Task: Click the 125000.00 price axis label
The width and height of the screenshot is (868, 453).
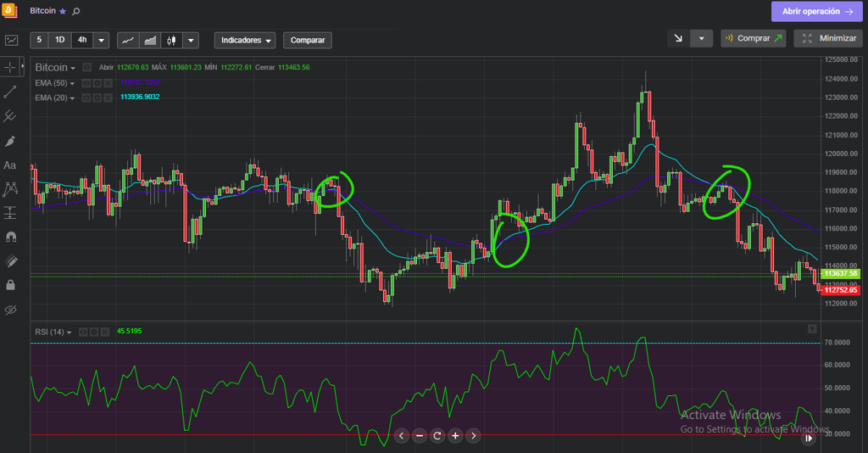Action: (x=841, y=60)
